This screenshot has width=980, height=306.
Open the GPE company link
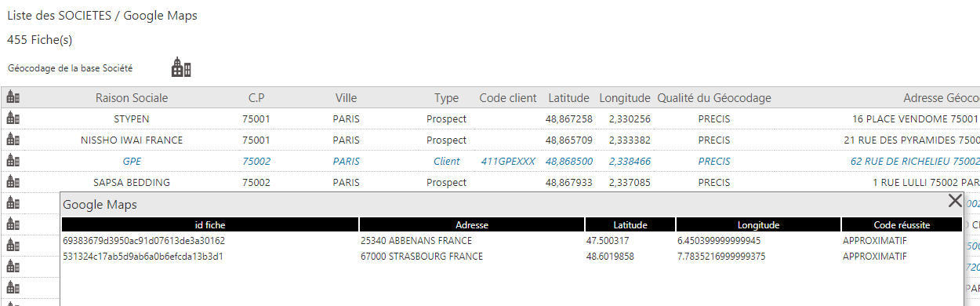click(132, 161)
